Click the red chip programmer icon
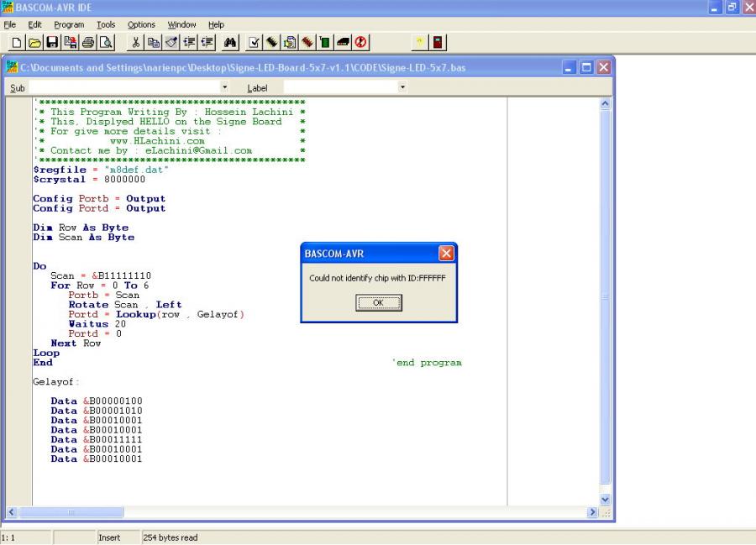 click(x=307, y=42)
